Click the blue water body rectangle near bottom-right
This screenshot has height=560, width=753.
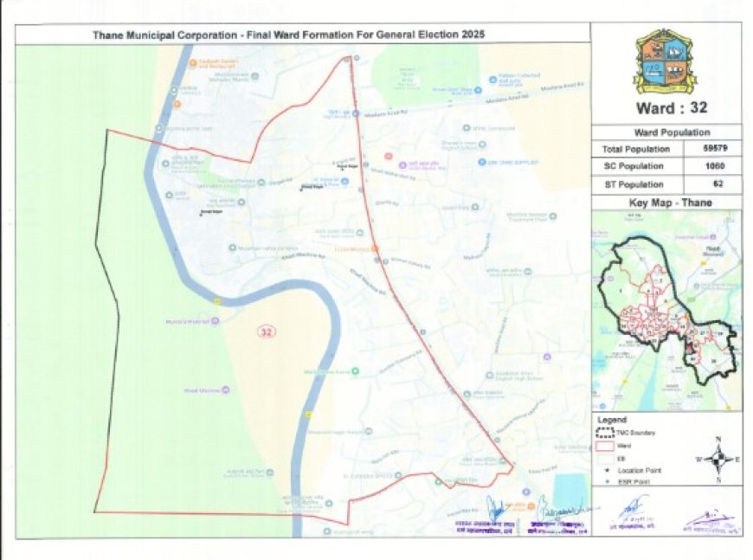(570, 490)
